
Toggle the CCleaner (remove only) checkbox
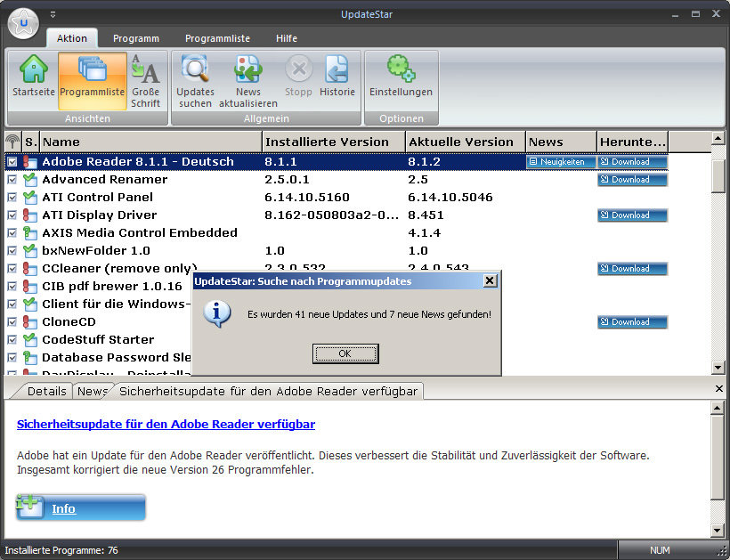click(12, 268)
